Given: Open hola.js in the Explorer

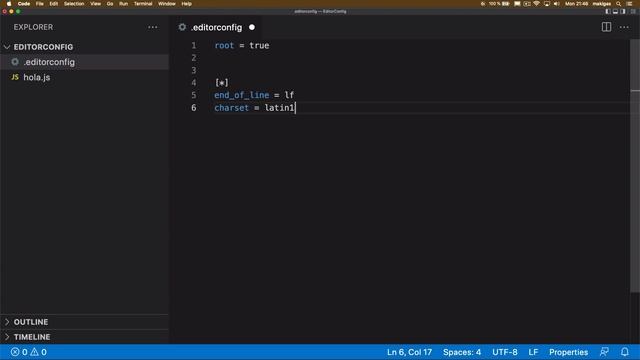Looking at the screenshot, I should point(84,77).
